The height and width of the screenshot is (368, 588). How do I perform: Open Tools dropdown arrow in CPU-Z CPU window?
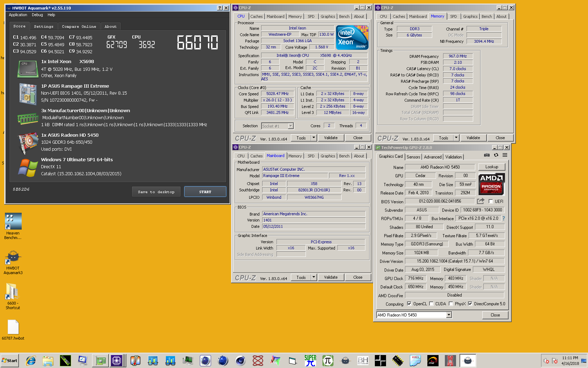coord(314,138)
